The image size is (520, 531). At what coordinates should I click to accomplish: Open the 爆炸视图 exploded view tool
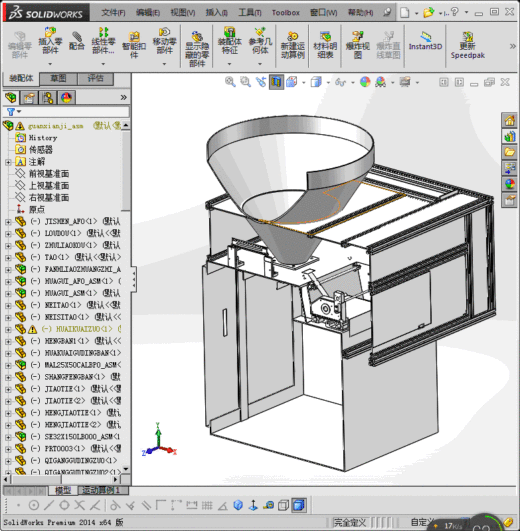[358, 45]
